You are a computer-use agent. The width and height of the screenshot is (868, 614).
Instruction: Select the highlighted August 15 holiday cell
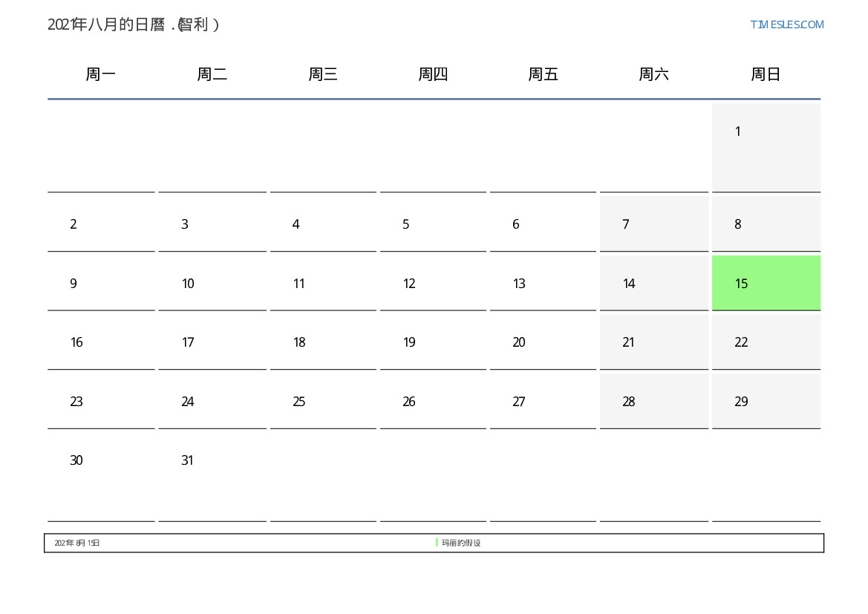click(766, 283)
